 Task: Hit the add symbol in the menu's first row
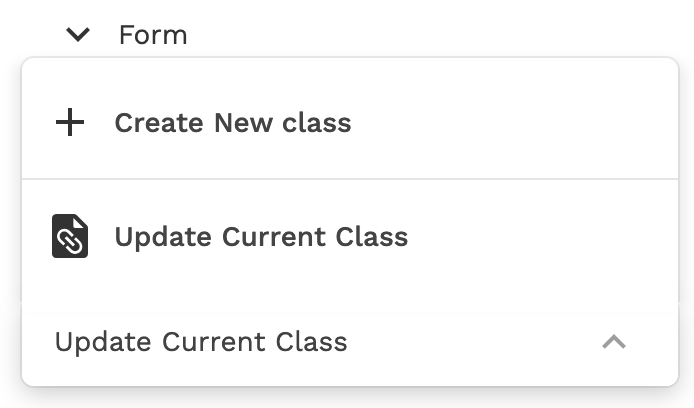(70, 123)
